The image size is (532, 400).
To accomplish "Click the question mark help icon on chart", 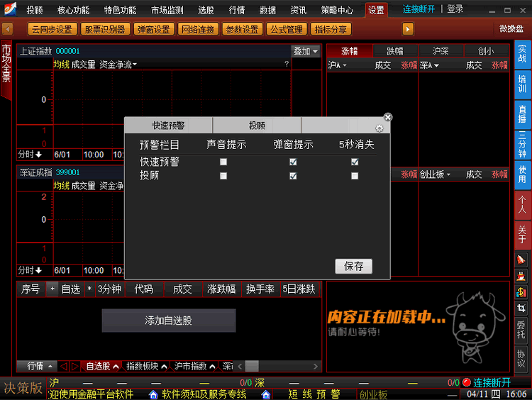I will click(x=287, y=64).
